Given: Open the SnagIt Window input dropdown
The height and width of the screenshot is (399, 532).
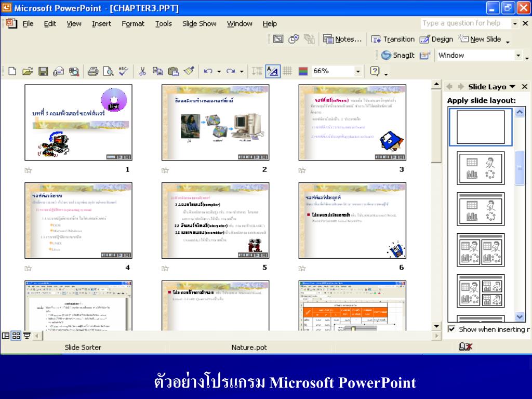Looking at the screenshot, I should tap(518, 55).
